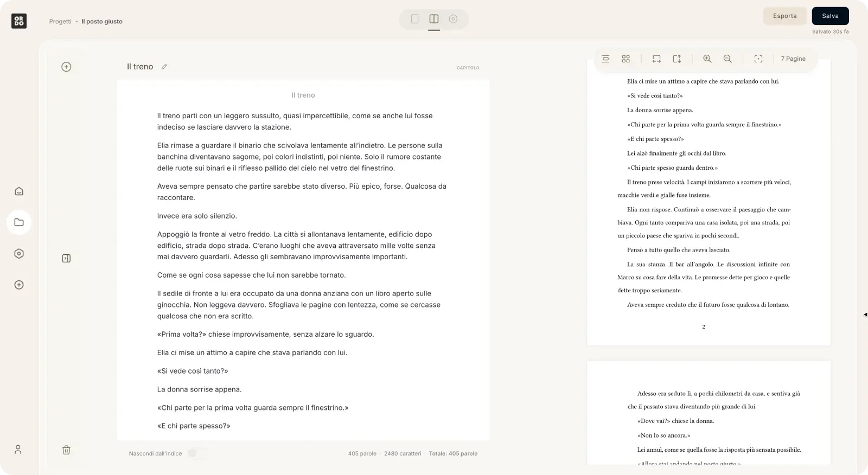
Task: Click the editor line «Prima volta?» chiese improvvisamente
Action: pyautogui.click(x=265, y=334)
